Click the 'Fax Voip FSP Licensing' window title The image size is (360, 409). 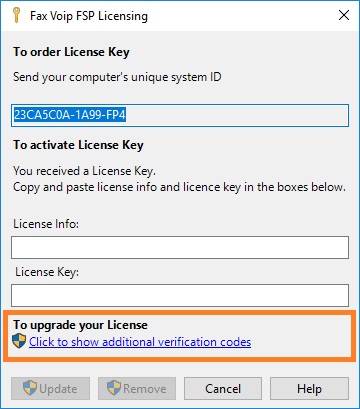(89, 16)
